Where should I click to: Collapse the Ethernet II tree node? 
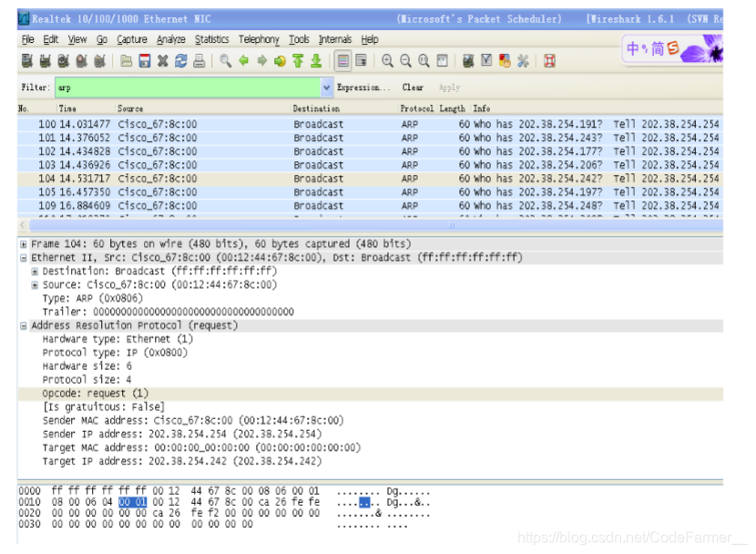(23, 258)
